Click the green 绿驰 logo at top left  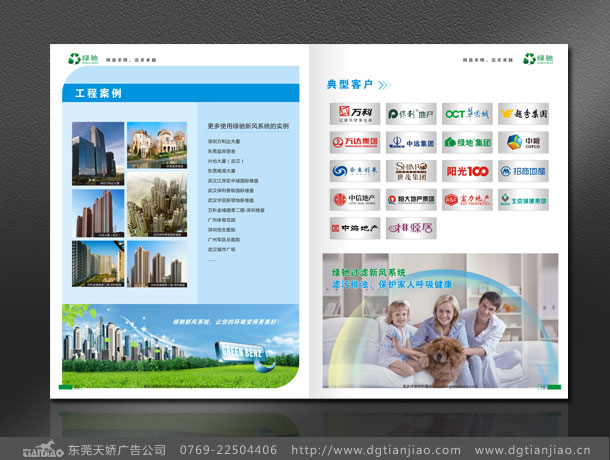(x=81, y=58)
